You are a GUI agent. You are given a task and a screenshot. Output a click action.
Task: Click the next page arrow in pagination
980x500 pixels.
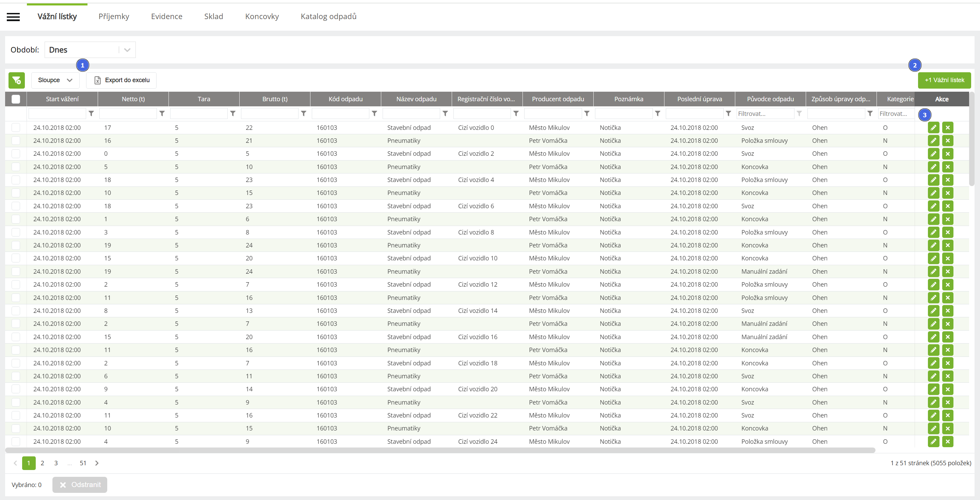pyautogui.click(x=97, y=463)
